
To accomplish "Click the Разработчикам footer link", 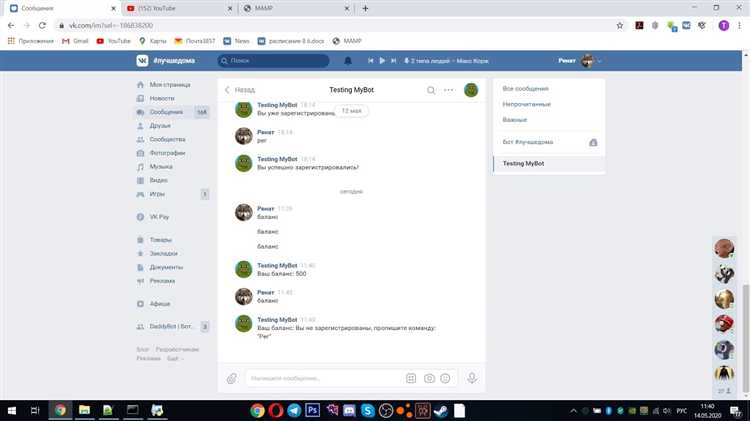I will point(176,350).
